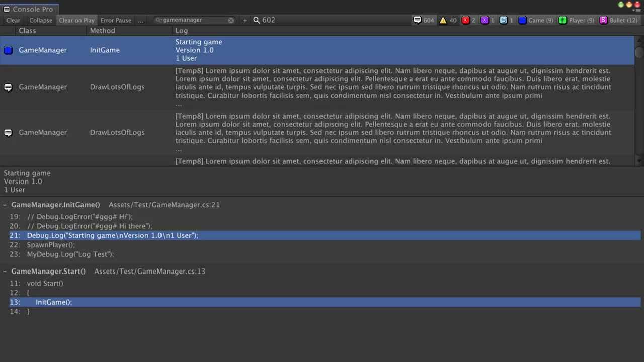Toggle the Collapse option
This screenshot has height=362, width=644.
click(x=41, y=20)
